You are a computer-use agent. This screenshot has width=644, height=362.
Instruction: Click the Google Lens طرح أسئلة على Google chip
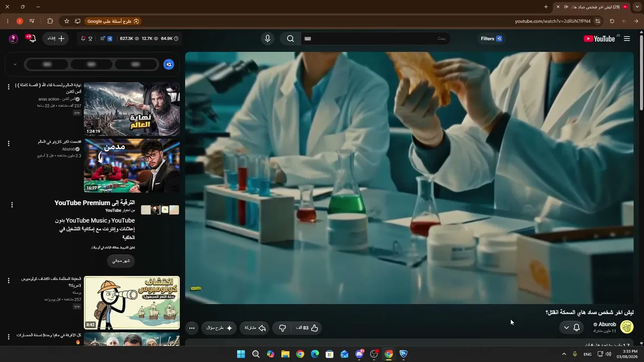(113, 21)
